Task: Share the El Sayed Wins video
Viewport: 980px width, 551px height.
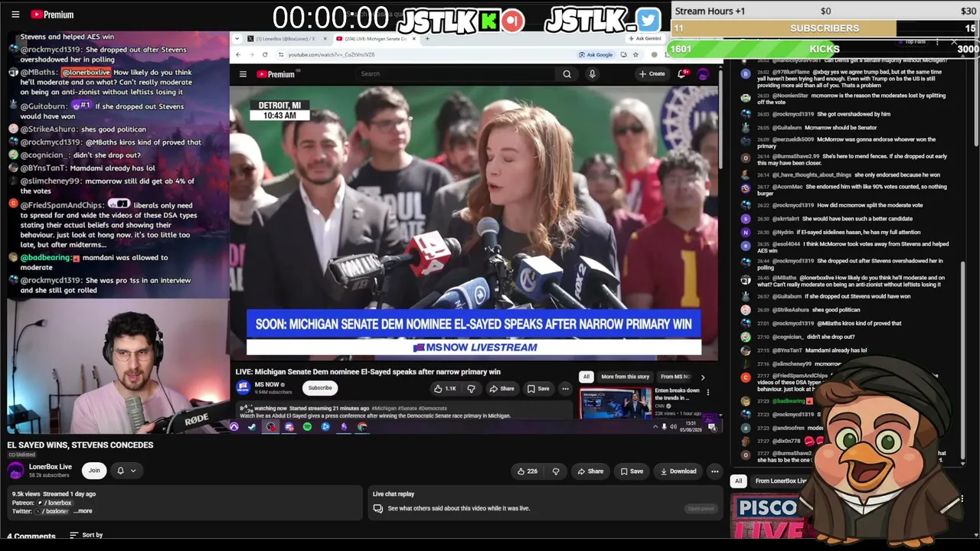Action: pos(590,471)
